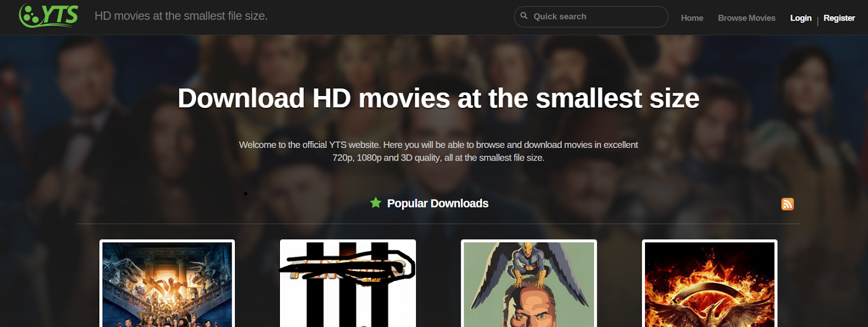Open the museum movie poster thumbnail
Screen dimensions: 868x327
coord(167,284)
